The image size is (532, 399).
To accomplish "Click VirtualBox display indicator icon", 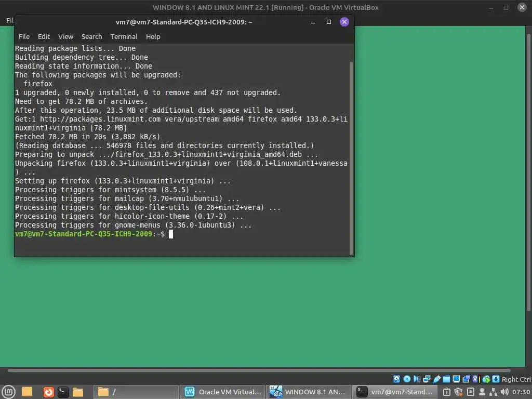I will (x=456, y=379).
